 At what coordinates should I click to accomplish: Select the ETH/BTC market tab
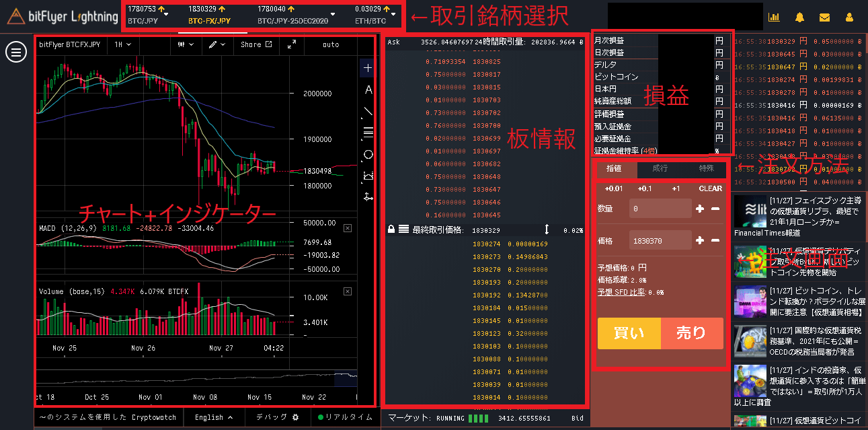(371, 15)
